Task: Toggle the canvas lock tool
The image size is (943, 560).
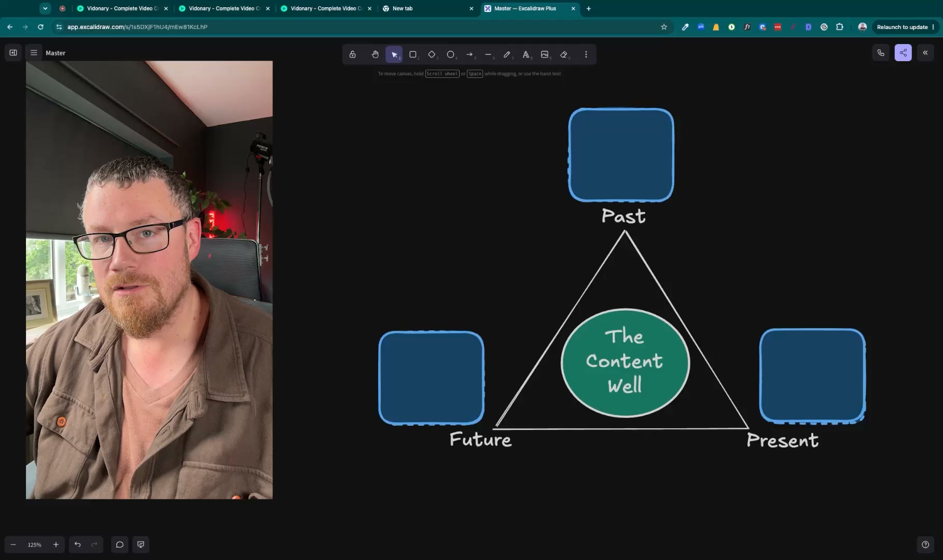Action: tap(353, 54)
